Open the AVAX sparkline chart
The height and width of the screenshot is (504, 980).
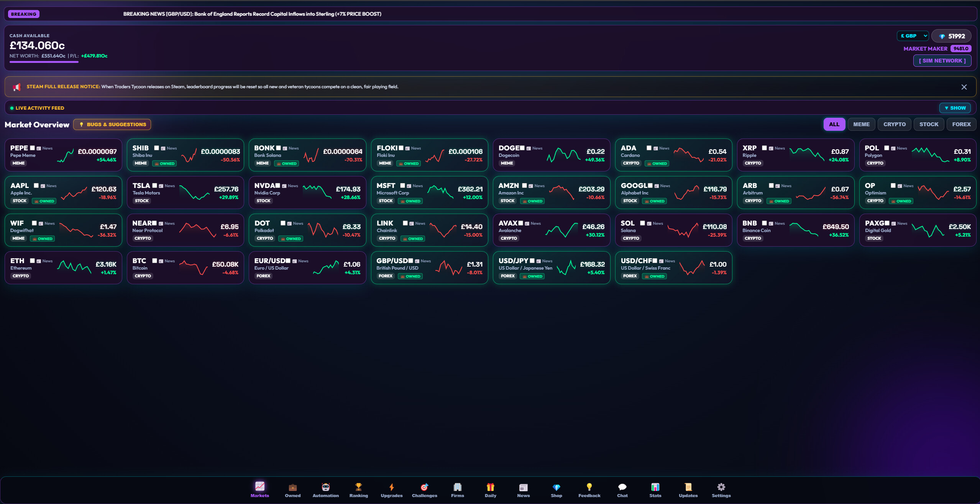[561, 230]
